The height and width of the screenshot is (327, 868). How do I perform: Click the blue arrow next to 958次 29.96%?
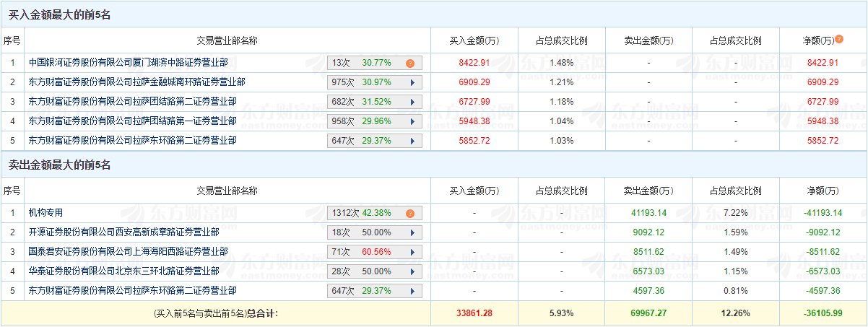point(412,121)
